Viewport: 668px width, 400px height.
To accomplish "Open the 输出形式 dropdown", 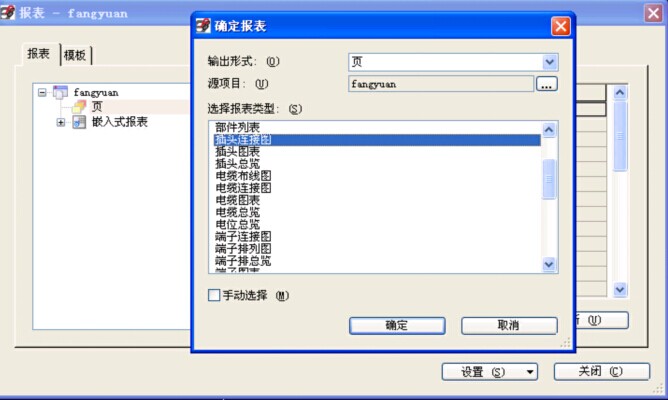I will click(549, 62).
